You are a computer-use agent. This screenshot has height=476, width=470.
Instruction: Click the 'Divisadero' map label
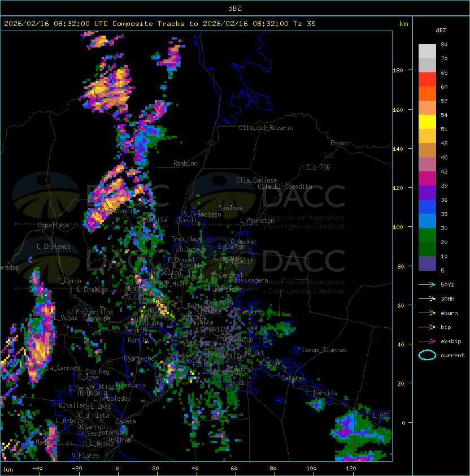point(251,280)
